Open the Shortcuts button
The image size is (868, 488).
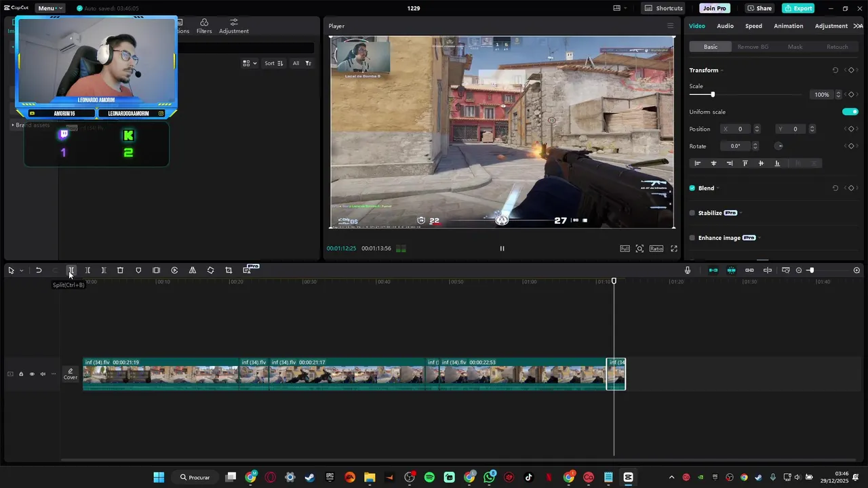tap(664, 8)
